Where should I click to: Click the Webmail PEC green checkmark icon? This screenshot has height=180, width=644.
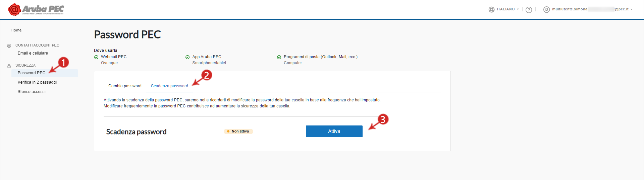[96, 57]
